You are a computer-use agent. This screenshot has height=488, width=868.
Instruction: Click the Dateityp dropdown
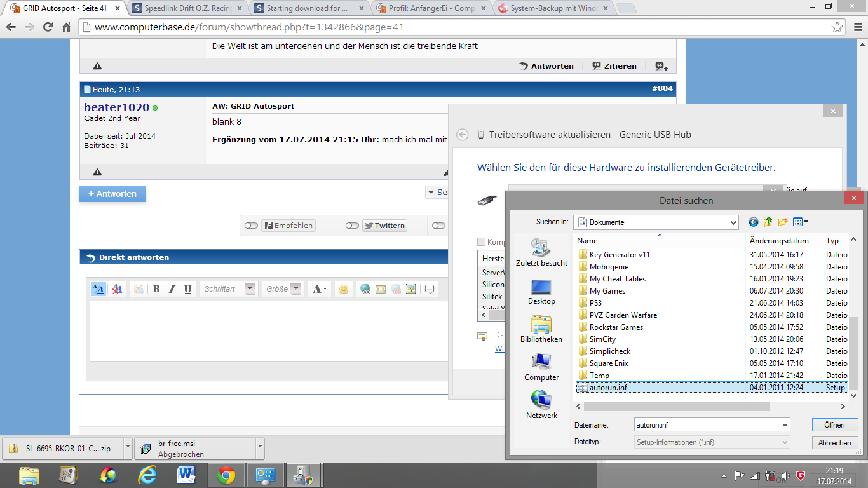pyautogui.click(x=712, y=442)
